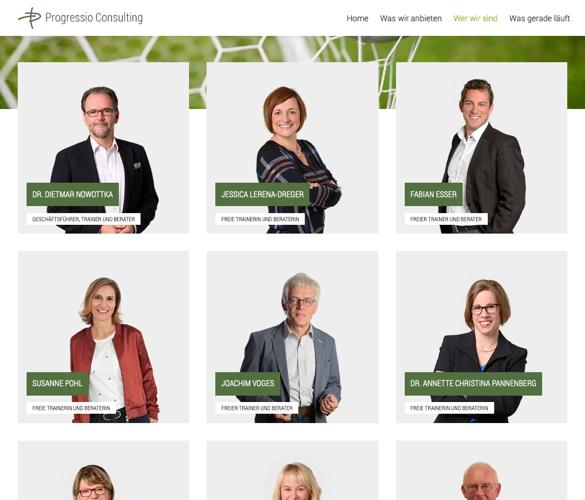Click the 'Susanne Pohl' name label
Image resolution: width=585 pixels, height=500 pixels.
click(57, 384)
